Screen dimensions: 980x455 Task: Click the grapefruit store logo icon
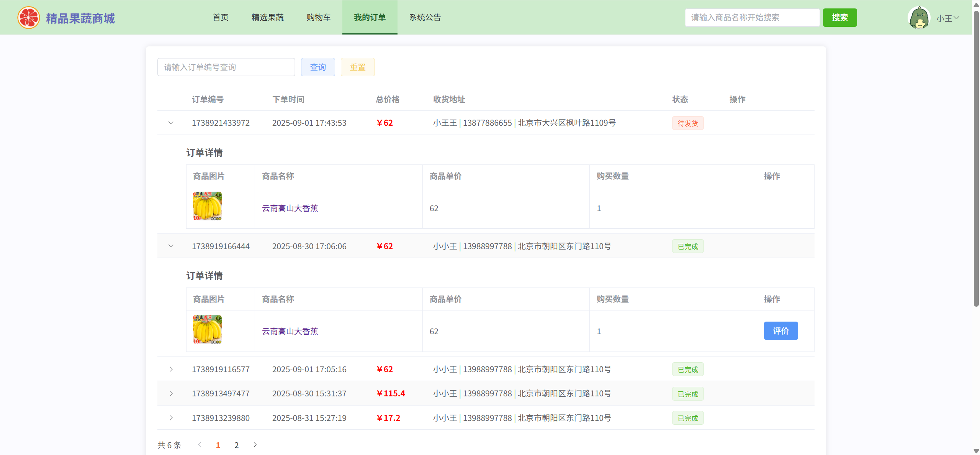coord(28,18)
